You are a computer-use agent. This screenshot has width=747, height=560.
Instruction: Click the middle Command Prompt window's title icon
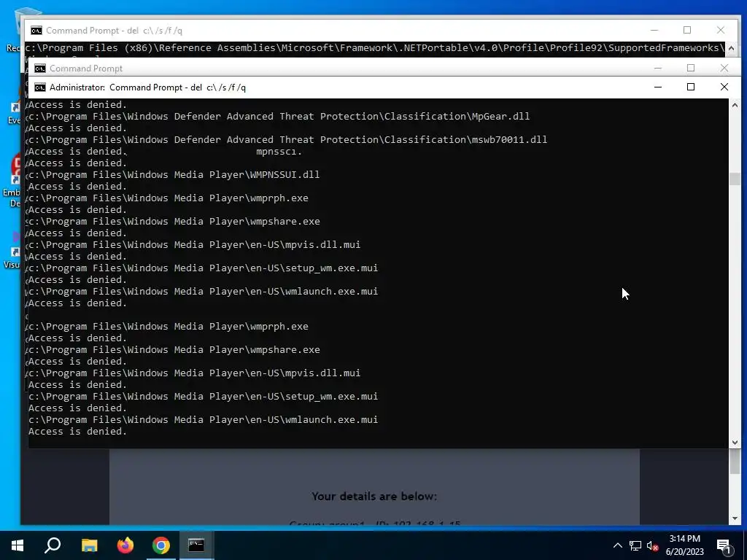[40, 69]
